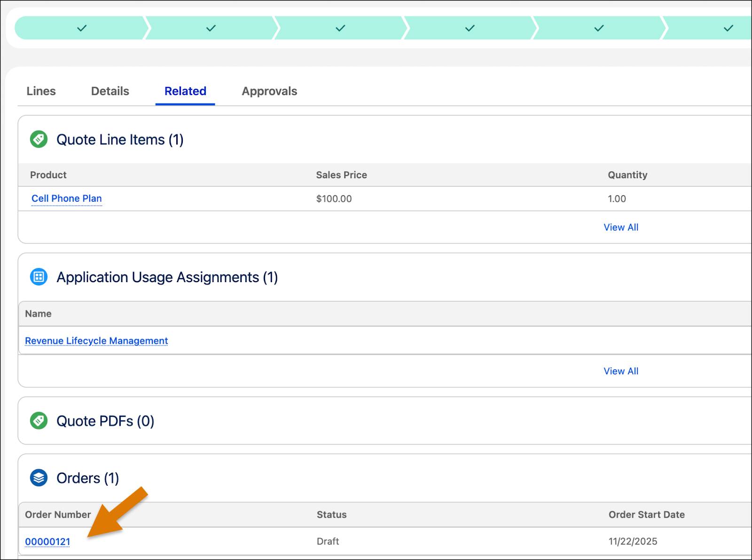Click the 1.00 quantity cell

(617, 199)
